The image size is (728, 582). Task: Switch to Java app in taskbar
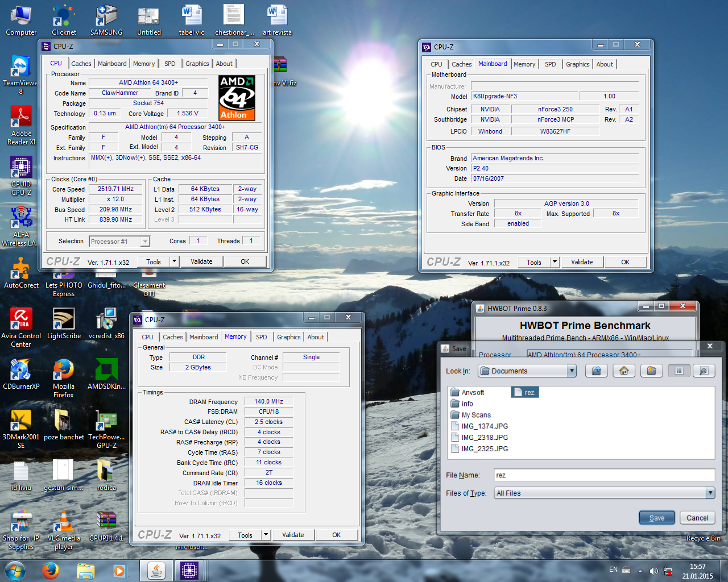[x=156, y=571]
